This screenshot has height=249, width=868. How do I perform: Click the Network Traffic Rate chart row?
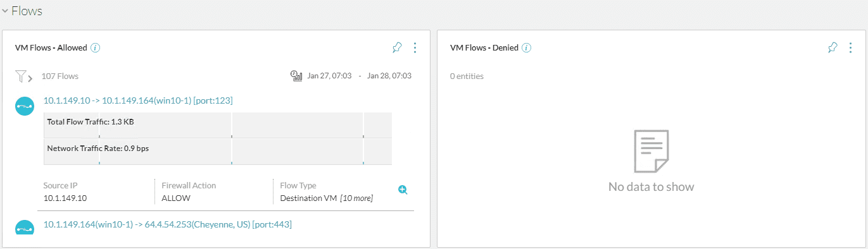(x=218, y=152)
